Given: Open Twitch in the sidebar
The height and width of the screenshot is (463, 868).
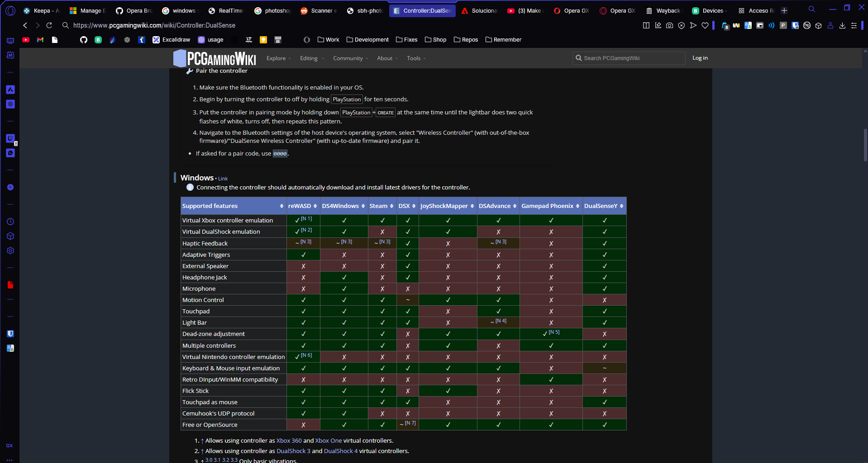Looking at the screenshot, I should click(10, 138).
